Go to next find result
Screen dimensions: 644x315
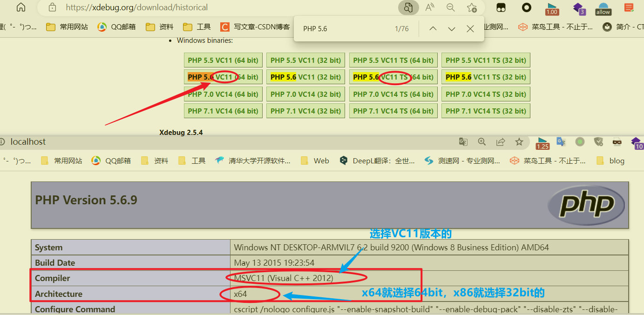[x=451, y=29]
